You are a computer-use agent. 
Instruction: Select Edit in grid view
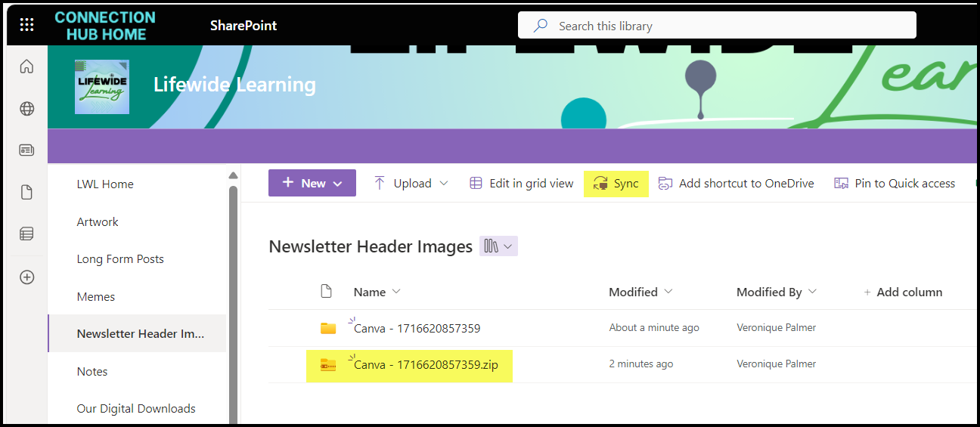tap(522, 184)
